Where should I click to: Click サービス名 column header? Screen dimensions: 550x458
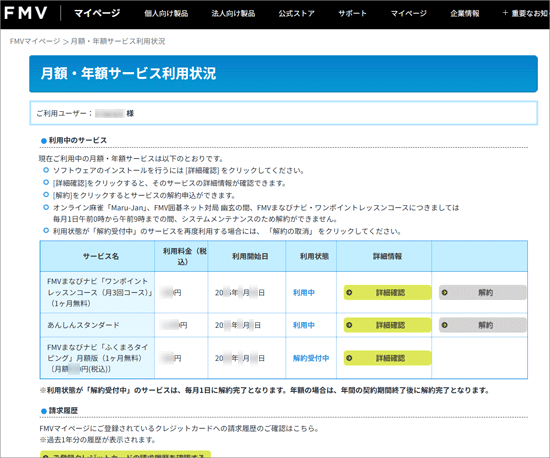(101, 256)
